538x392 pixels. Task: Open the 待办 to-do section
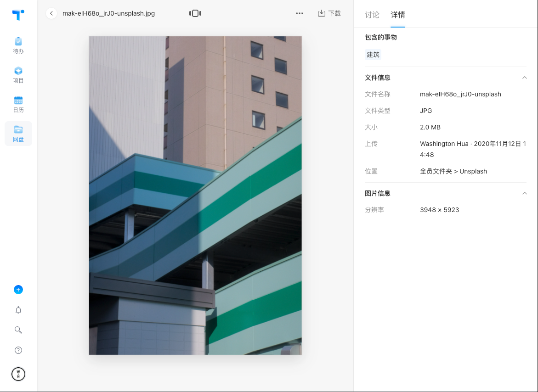(x=18, y=46)
